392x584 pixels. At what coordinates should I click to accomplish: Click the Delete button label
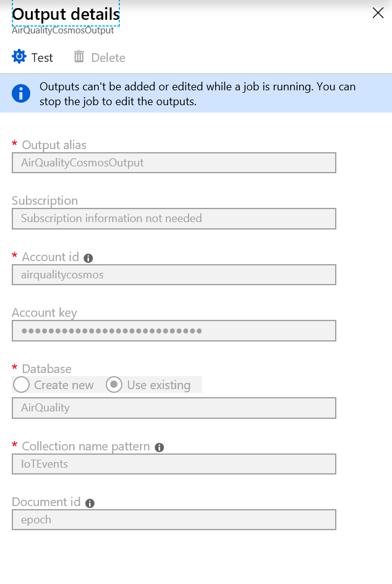point(108,58)
